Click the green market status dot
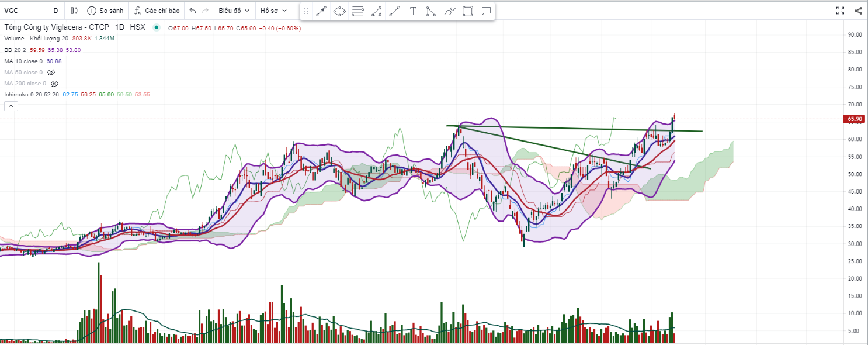The height and width of the screenshot is (345, 868). pos(156,27)
